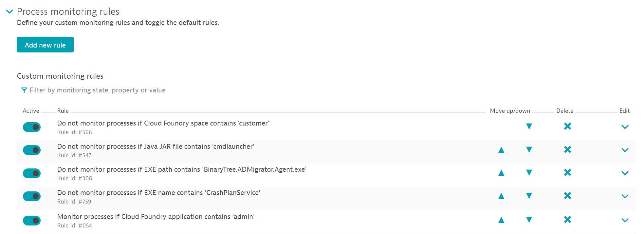Disable the Java JAR 'cmdlauncher' rule toggle
The image size is (644, 234).
pyautogui.click(x=32, y=150)
